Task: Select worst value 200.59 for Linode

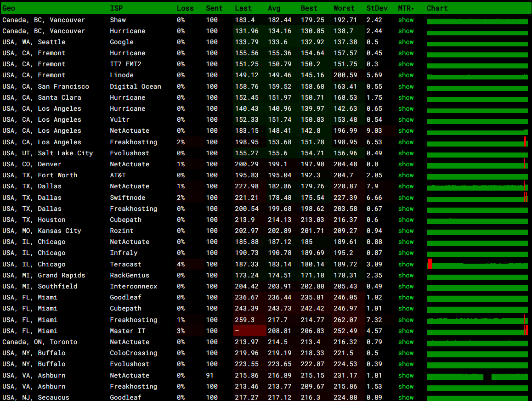Action: (x=345, y=75)
